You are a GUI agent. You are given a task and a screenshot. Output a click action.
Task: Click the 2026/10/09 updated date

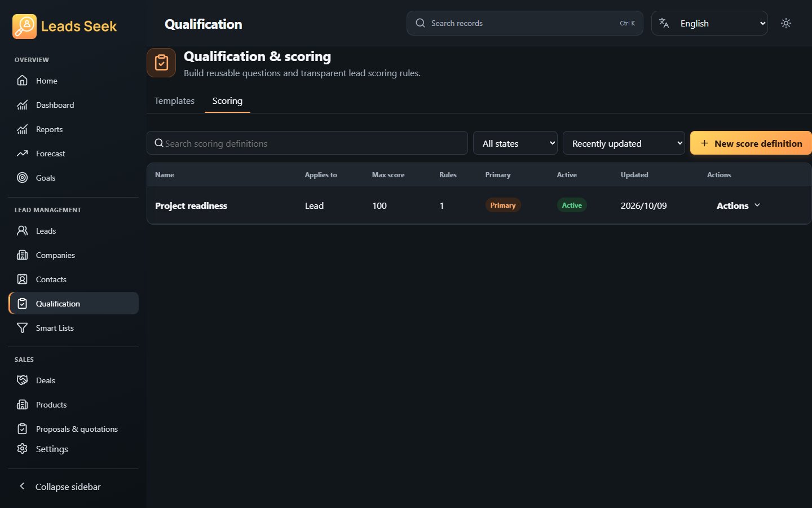(x=643, y=206)
